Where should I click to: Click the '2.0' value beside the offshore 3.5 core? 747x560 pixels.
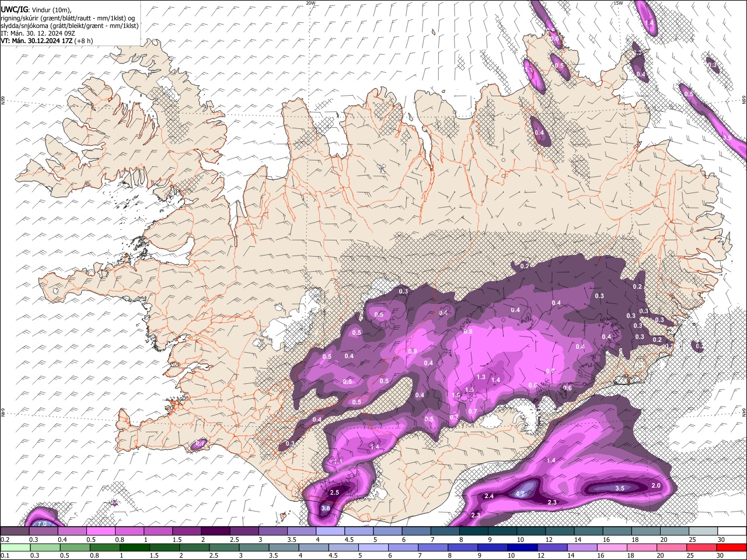pyautogui.click(x=655, y=485)
